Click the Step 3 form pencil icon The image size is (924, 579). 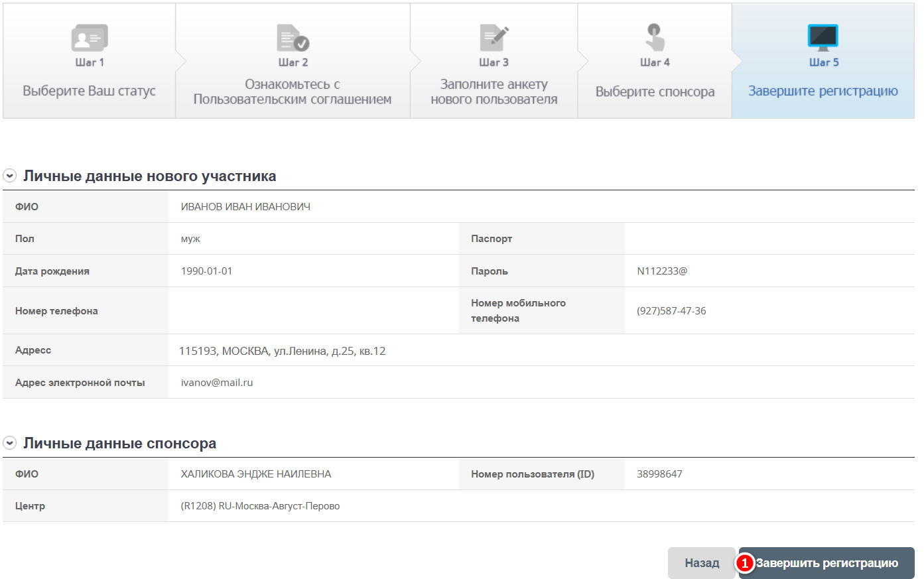494,38
